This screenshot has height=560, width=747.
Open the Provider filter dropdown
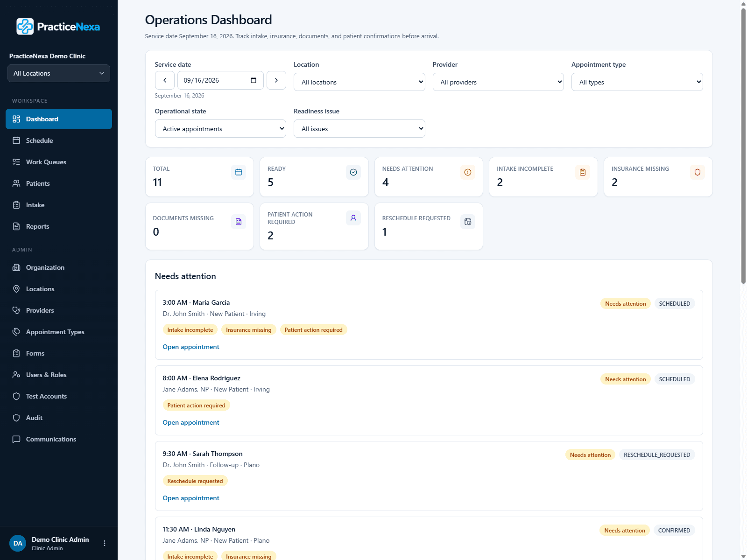pos(498,82)
